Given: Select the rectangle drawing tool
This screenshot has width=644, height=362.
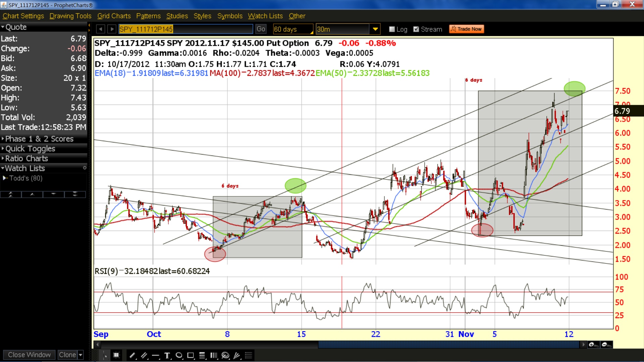Looking at the screenshot, I should tap(191, 356).
